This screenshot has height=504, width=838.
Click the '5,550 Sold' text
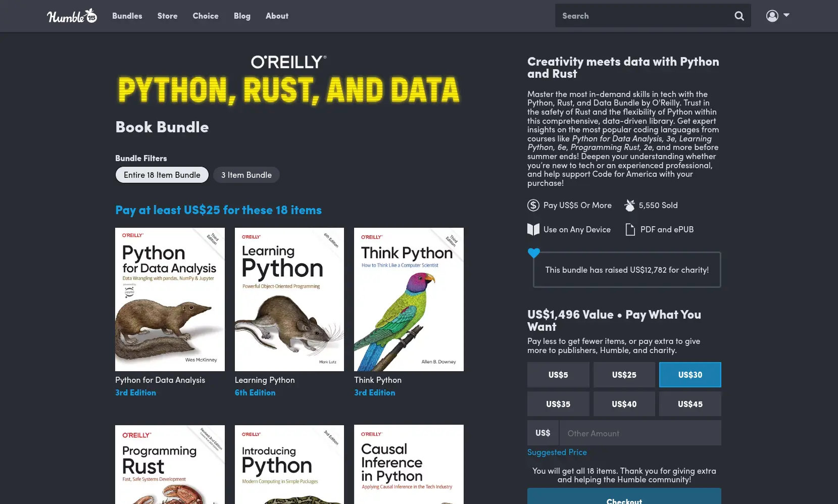tap(658, 206)
